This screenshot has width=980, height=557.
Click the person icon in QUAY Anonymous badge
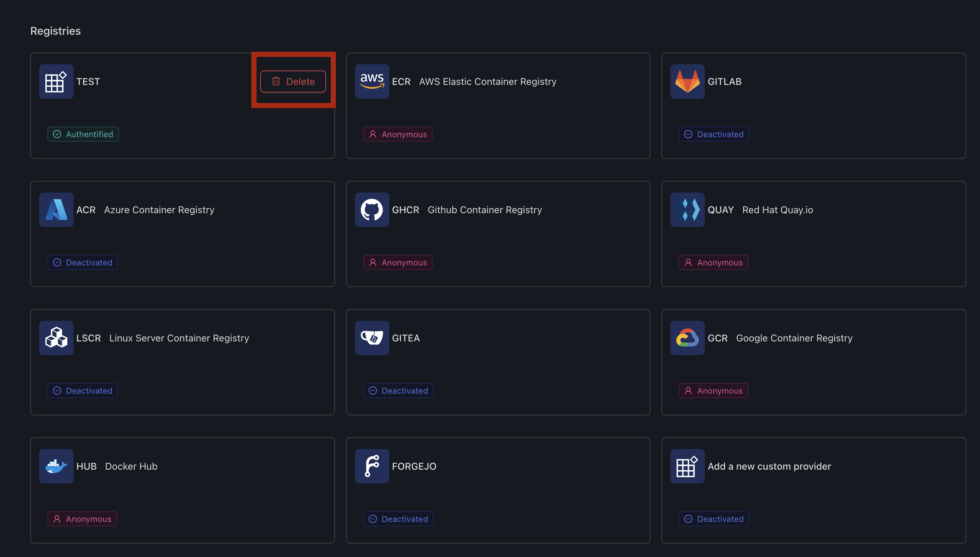(688, 262)
